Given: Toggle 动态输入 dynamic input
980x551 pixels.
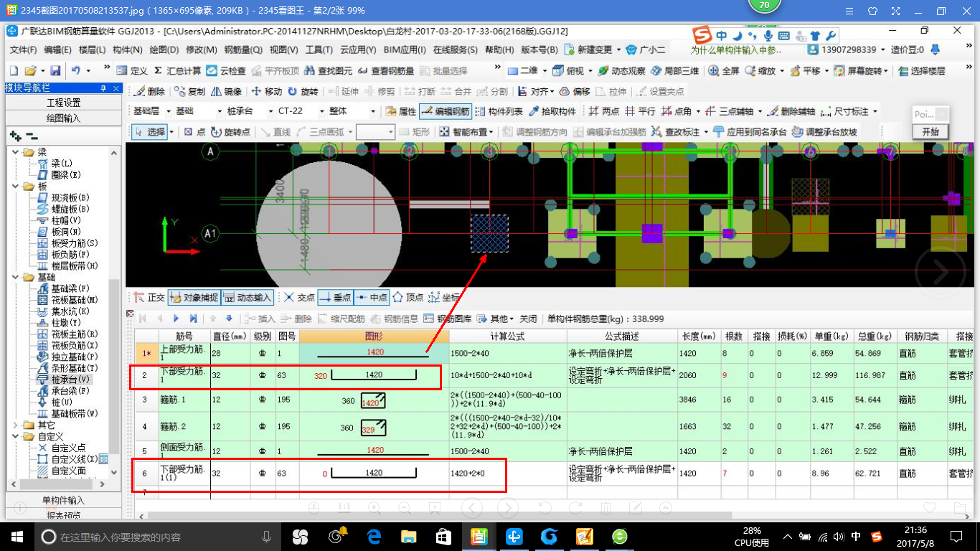Looking at the screenshot, I should click(248, 297).
